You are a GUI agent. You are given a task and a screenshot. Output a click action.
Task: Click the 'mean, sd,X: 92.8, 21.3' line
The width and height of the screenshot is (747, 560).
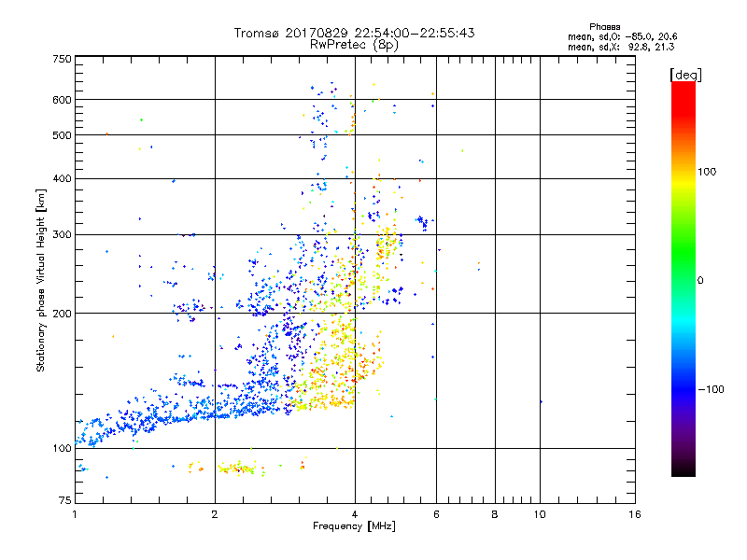pyautogui.click(x=621, y=47)
